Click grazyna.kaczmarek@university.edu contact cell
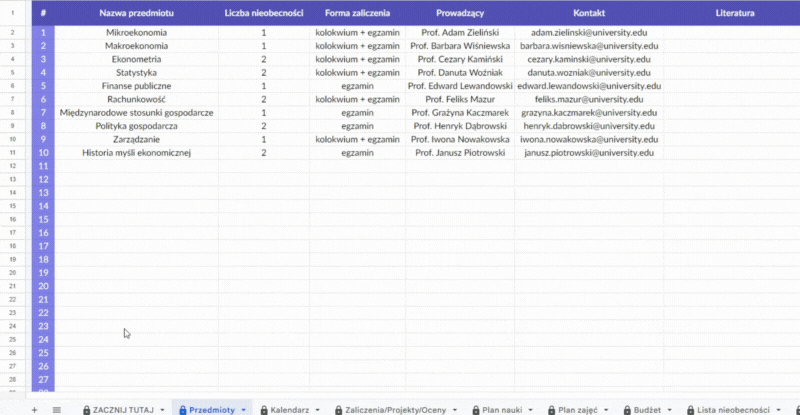The width and height of the screenshot is (800, 415). coord(589,113)
